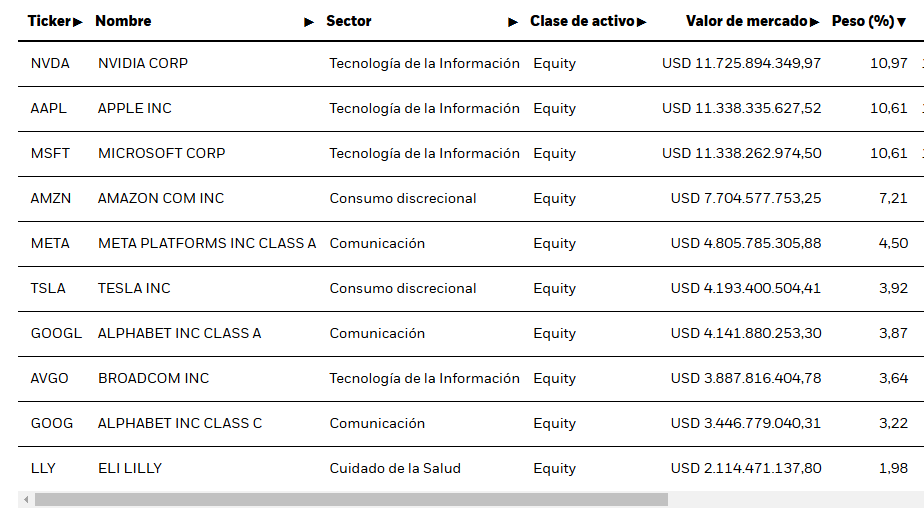
Task: Click the Peso (%) header label
Action: coord(863,21)
